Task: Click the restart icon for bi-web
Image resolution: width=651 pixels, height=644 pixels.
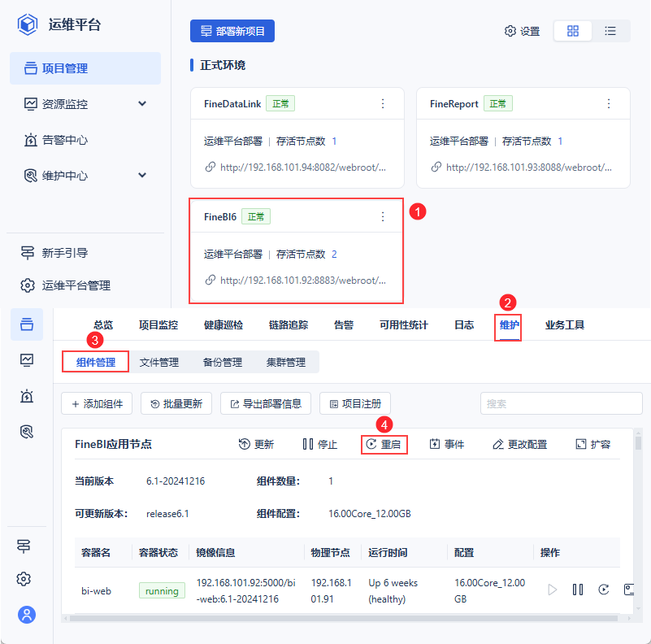Action: 603,590
